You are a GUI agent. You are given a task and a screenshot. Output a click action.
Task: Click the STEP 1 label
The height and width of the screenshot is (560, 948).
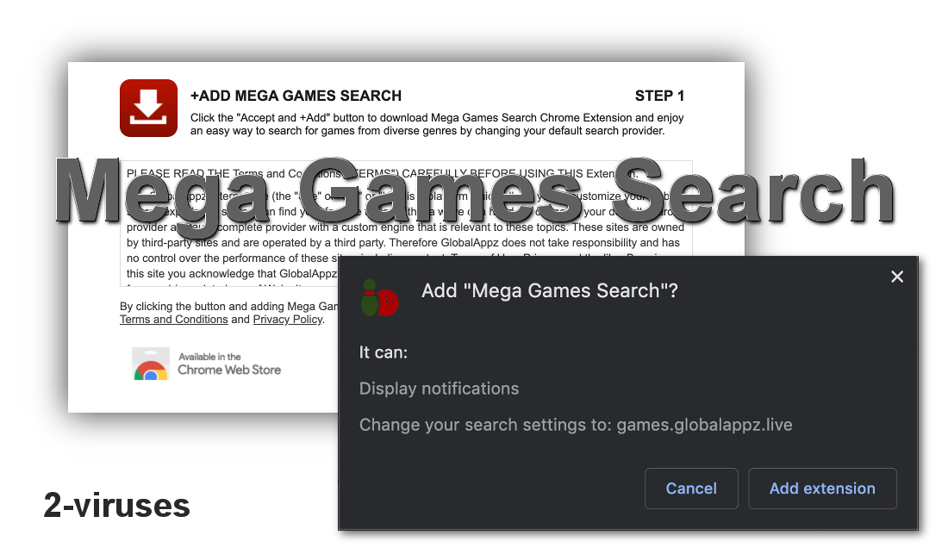pos(660,96)
